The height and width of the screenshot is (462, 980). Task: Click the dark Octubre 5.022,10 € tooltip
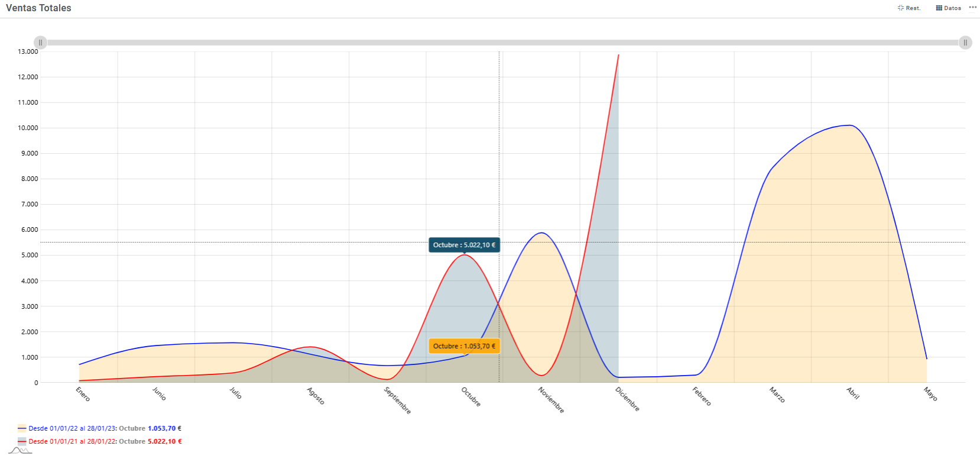tap(464, 245)
